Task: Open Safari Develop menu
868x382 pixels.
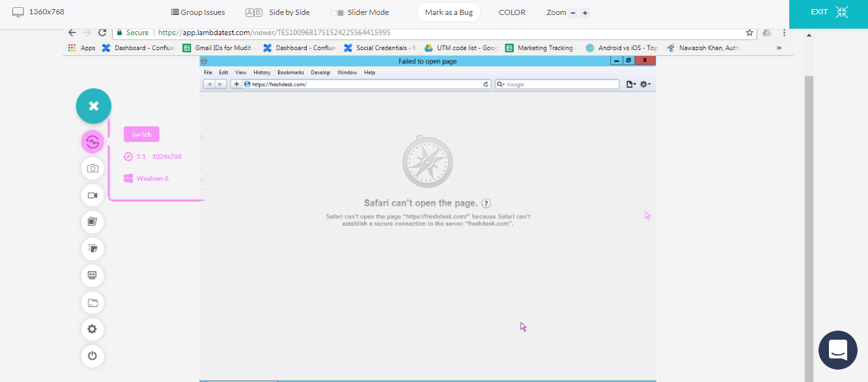Action: click(320, 72)
